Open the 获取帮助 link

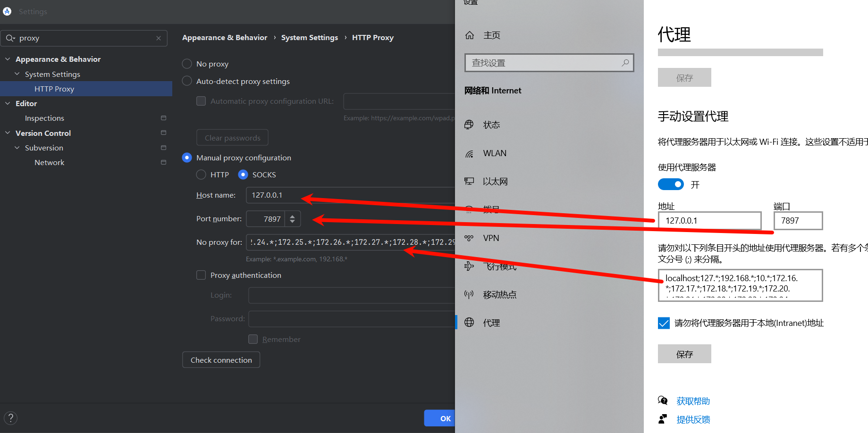[x=693, y=401]
